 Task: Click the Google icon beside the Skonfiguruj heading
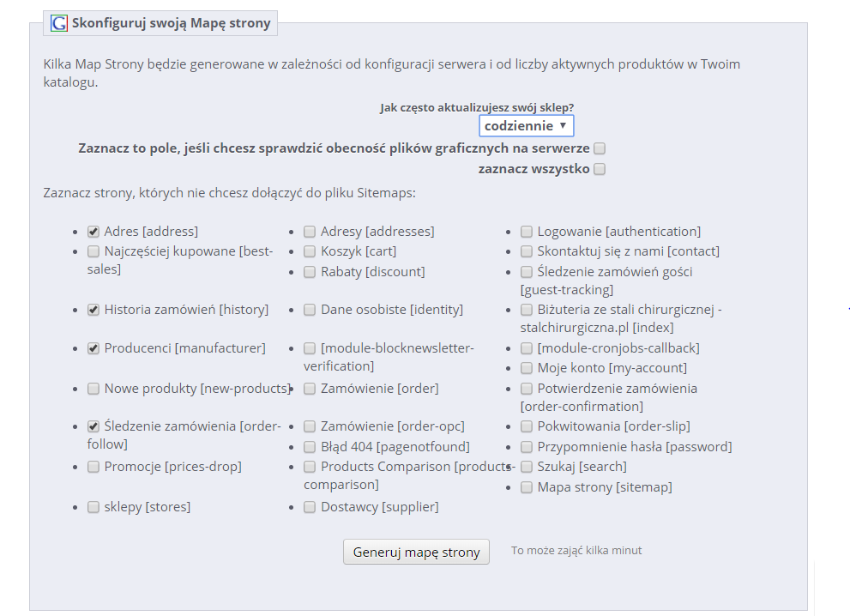(x=59, y=23)
